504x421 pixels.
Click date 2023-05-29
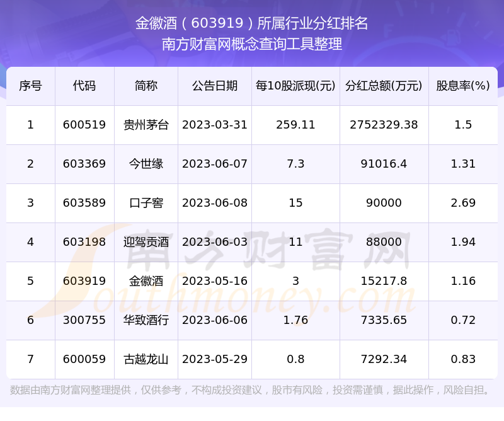tap(215, 359)
